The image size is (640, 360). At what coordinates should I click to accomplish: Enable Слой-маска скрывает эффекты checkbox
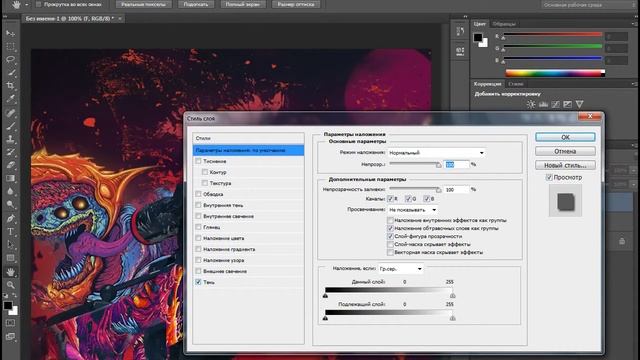coord(390,244)
